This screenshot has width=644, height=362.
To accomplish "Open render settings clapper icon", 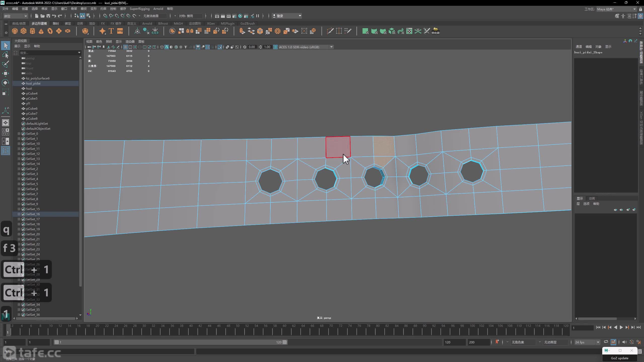I will coord(234,16).
